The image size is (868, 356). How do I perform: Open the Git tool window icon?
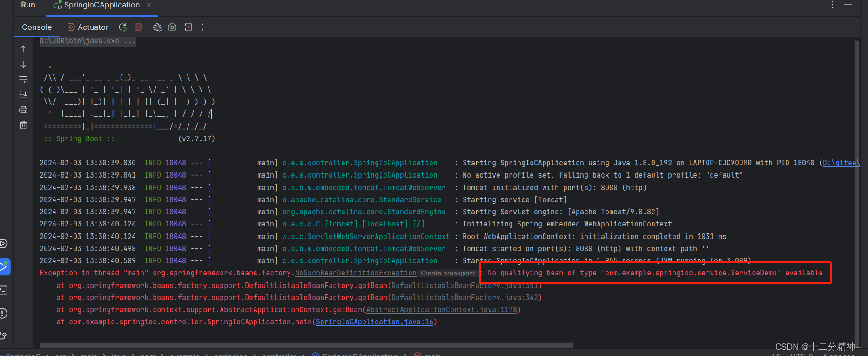point(3,335)
